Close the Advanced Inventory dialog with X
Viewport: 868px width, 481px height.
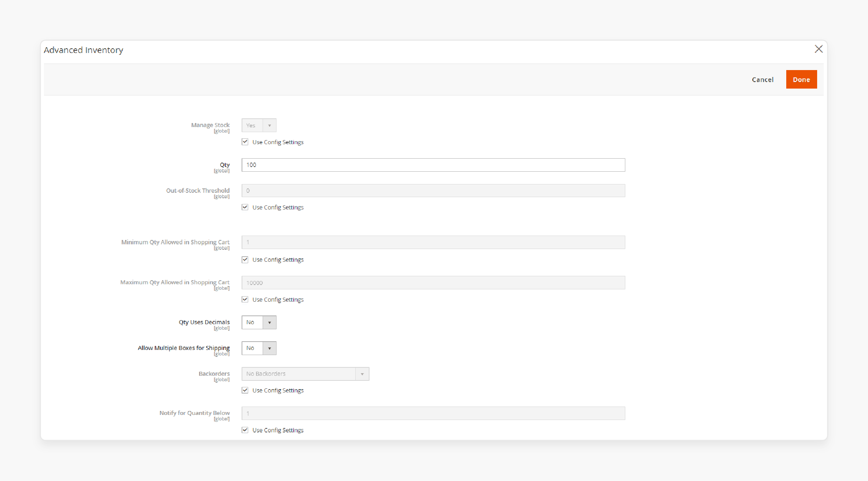819,49
